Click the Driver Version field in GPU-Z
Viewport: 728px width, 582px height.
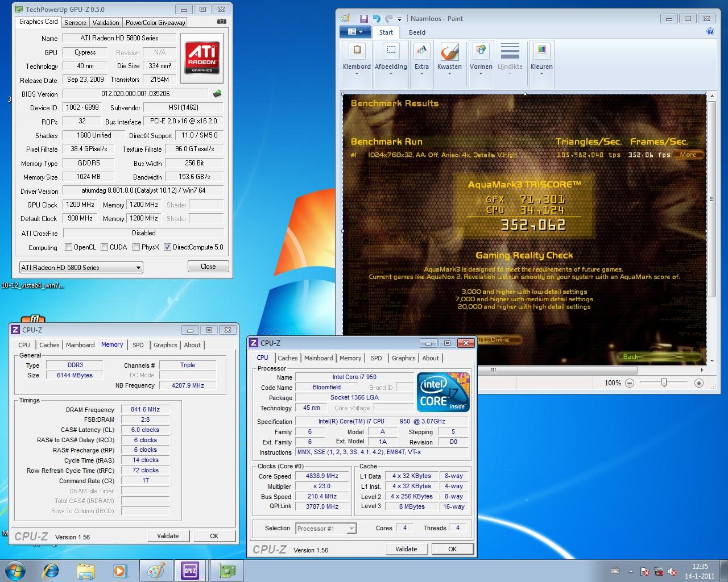coord(143,190)
